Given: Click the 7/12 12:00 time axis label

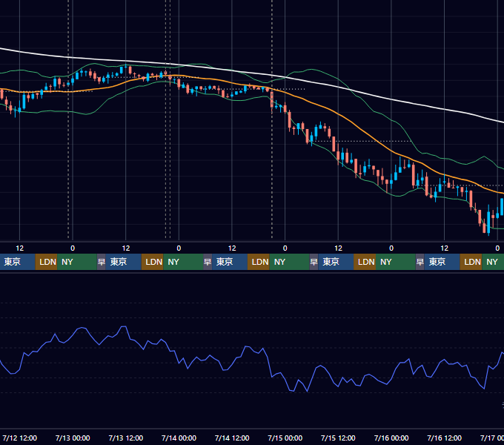Looking at the screenshot, I should point(19,438).
